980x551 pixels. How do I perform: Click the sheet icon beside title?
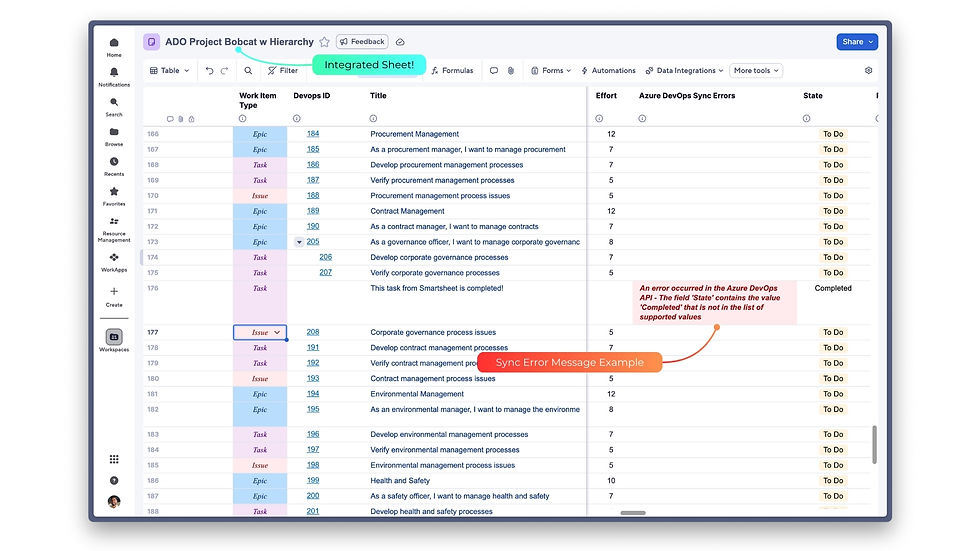pos(151,42)
